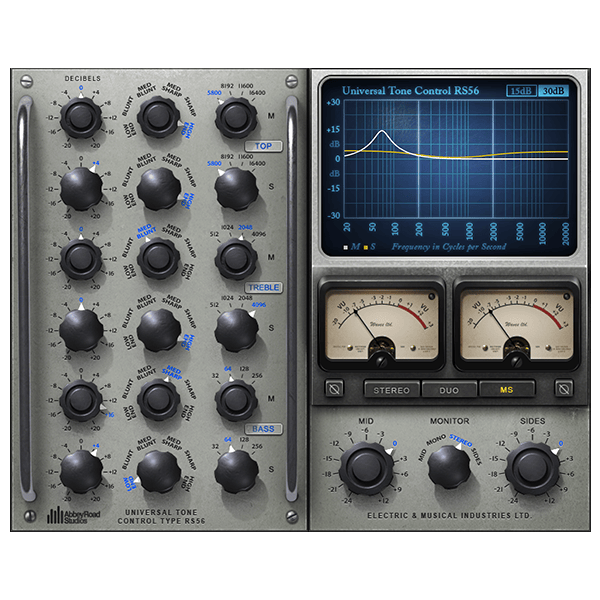Click the TREBLE M frequency knob

point(236,259)
